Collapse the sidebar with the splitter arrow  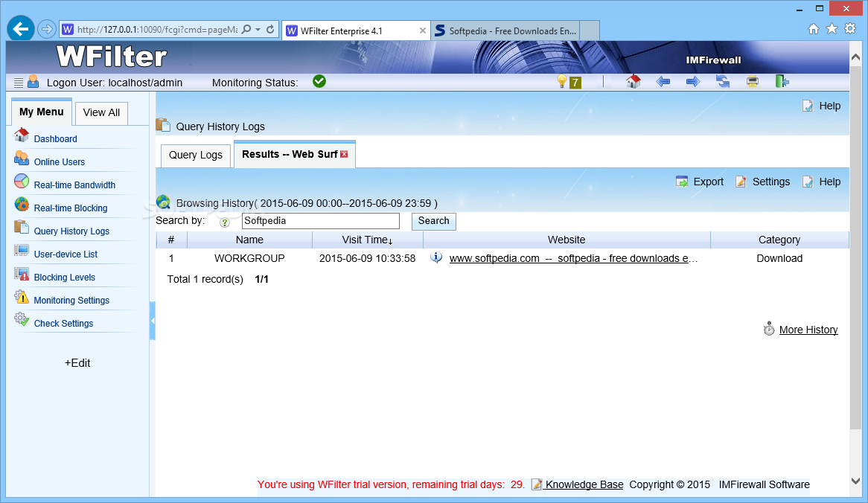152,321
